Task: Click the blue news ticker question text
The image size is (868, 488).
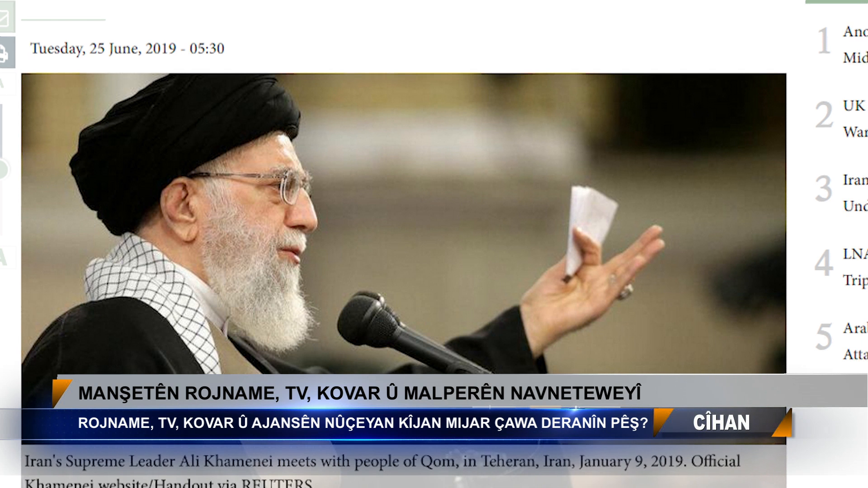Action: pos(363,423)
